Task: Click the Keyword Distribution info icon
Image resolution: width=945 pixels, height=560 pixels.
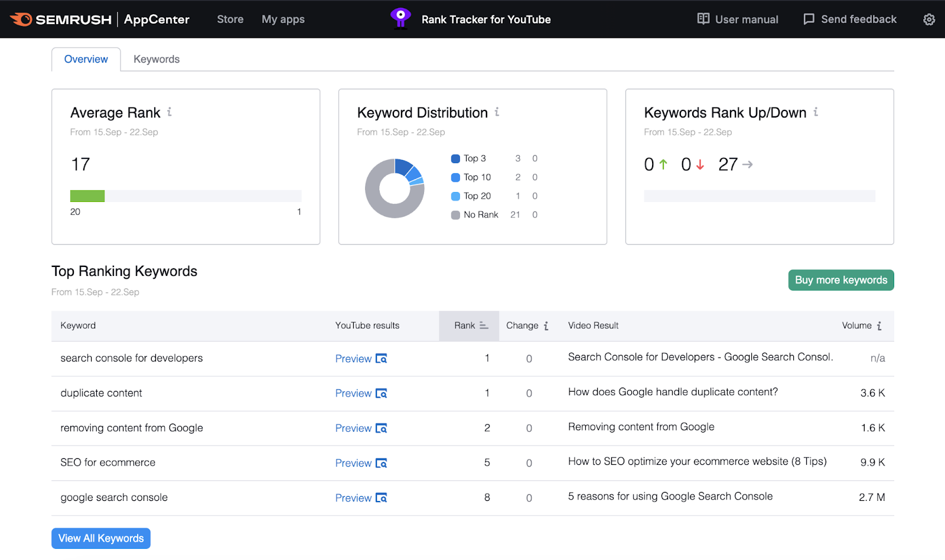Action: tap(497, 112)
